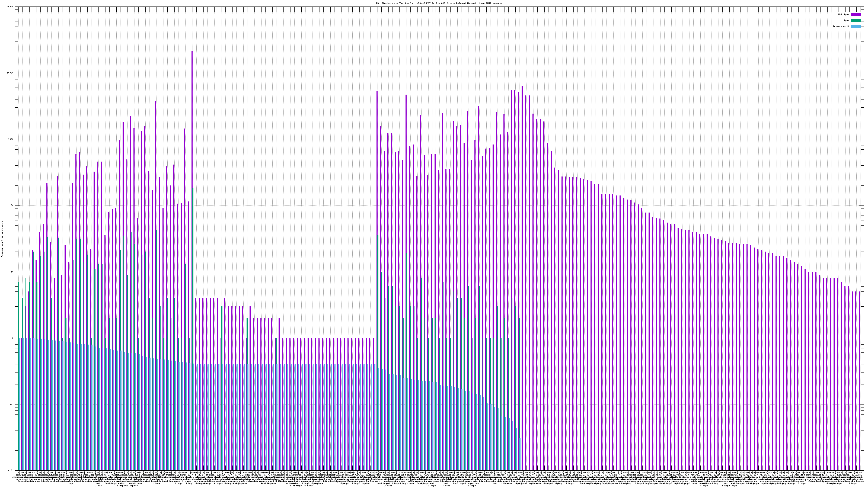Click the 10 y-axis tick label
Screen dimensions: 868x488
point(13,272)
